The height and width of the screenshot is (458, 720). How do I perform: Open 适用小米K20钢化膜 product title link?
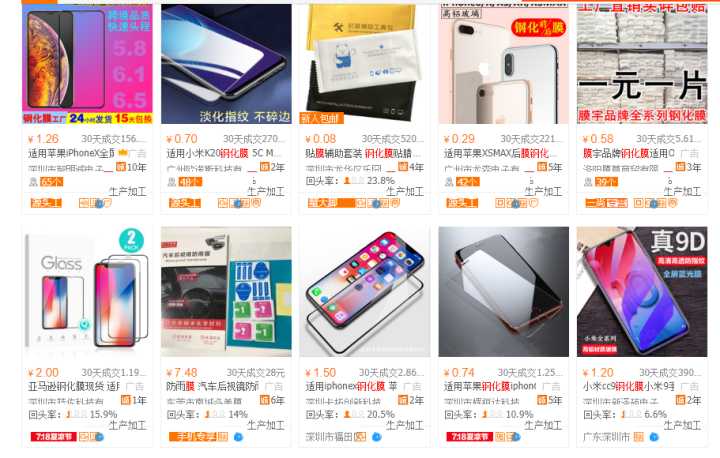point(220,153)
